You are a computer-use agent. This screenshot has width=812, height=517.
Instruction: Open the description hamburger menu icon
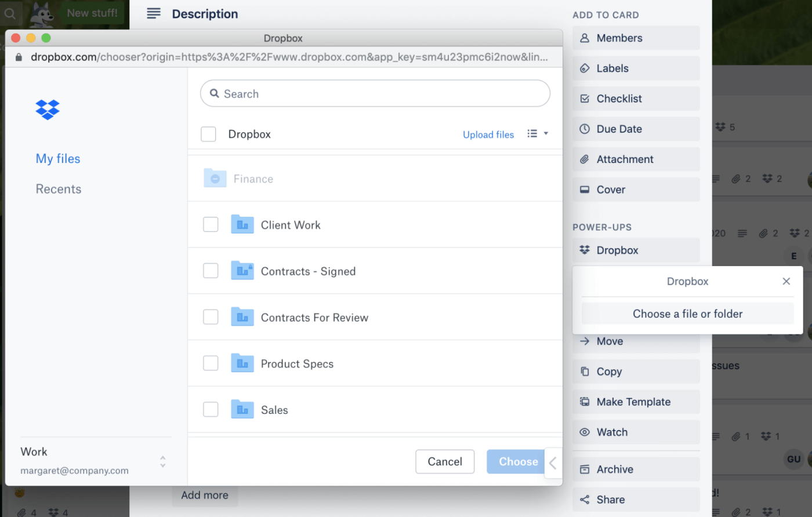click(x=153, y=13)
